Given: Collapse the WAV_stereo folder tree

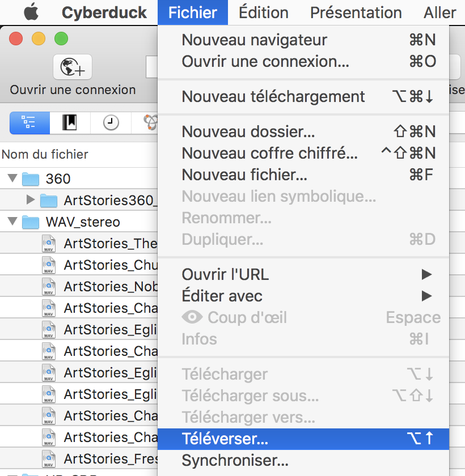Looking at the screenshot, I should pos(12,222).
